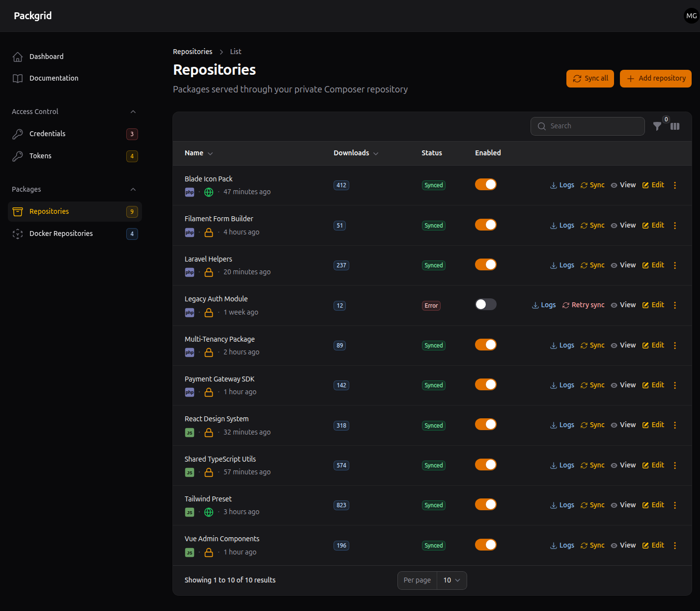This screenshot has width=700, height=611.
Task: Switch off Shared TypeScript Utils toggle
Action: pyautogui.click(x=486, y=465)
